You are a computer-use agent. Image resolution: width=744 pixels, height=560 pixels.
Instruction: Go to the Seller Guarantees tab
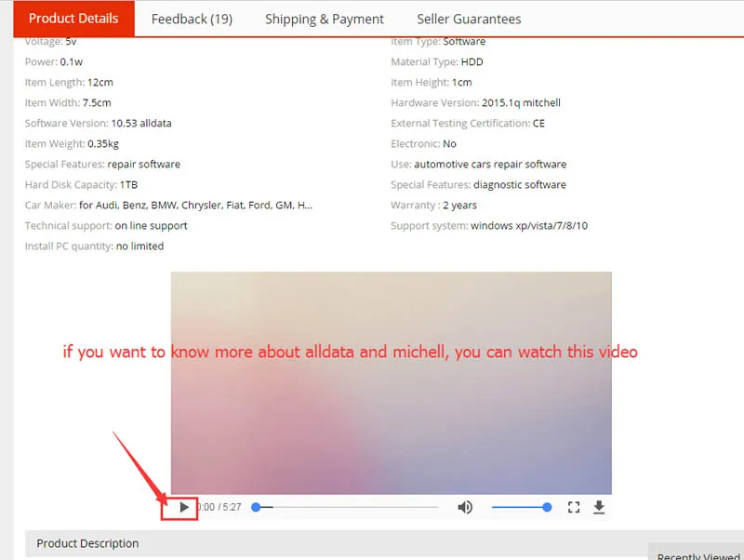[x=469, y=19]
